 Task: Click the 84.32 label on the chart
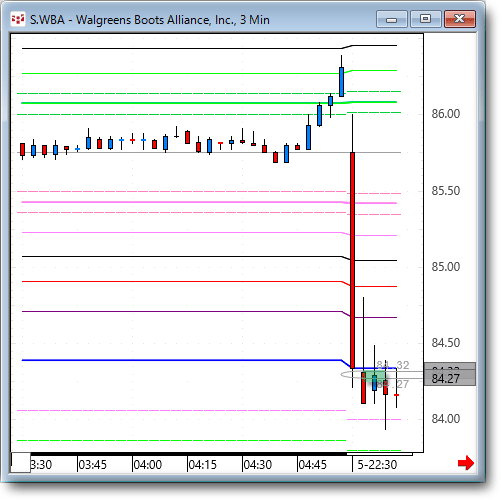[x=393, y=365]
